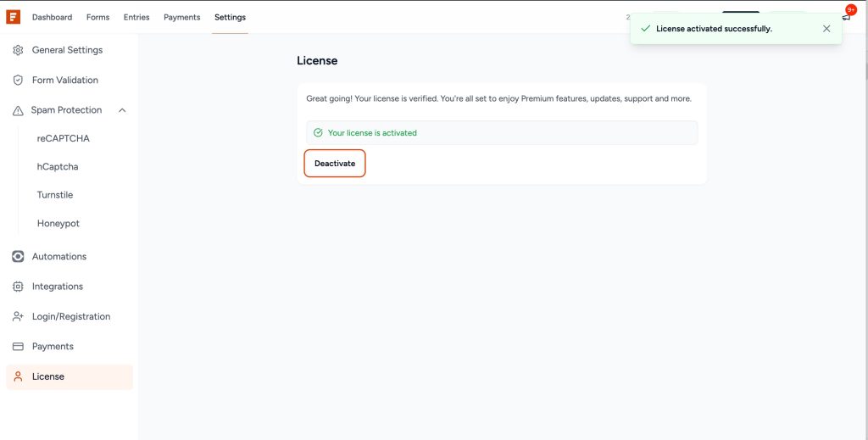Open Payments in the top navigation
The image size is (868, 440).
(182, 17)
